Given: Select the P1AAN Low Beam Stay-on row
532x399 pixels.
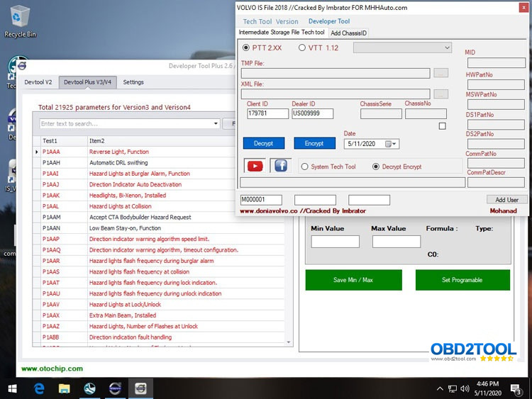Looking at the screenshot, I should click(x=158, y=228).
